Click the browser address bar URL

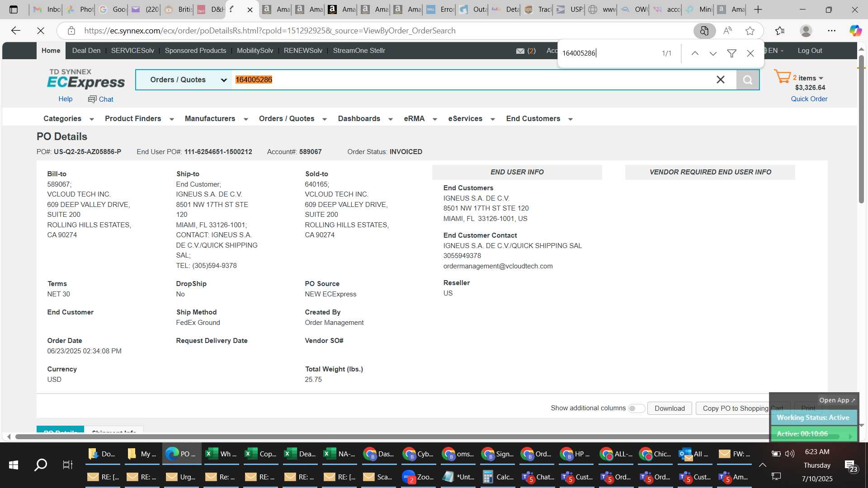point(269,31)
